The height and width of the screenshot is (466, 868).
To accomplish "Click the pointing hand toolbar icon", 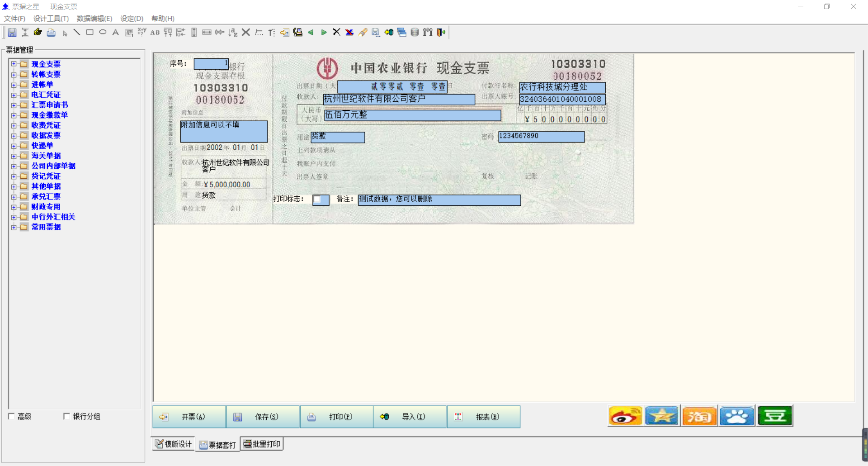I will coord(38,32).
